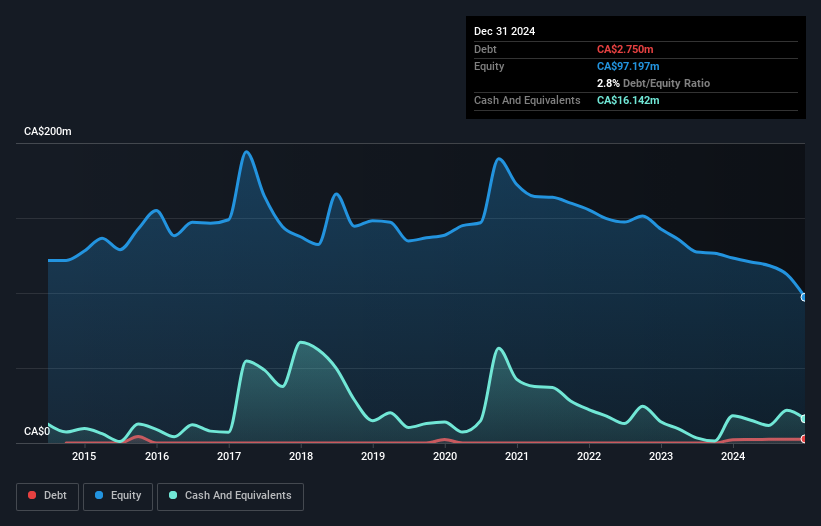This screenshot has width=821, height=526.
Task: Click the red Debt endpoint marker
Action: [x=804, y=439]
